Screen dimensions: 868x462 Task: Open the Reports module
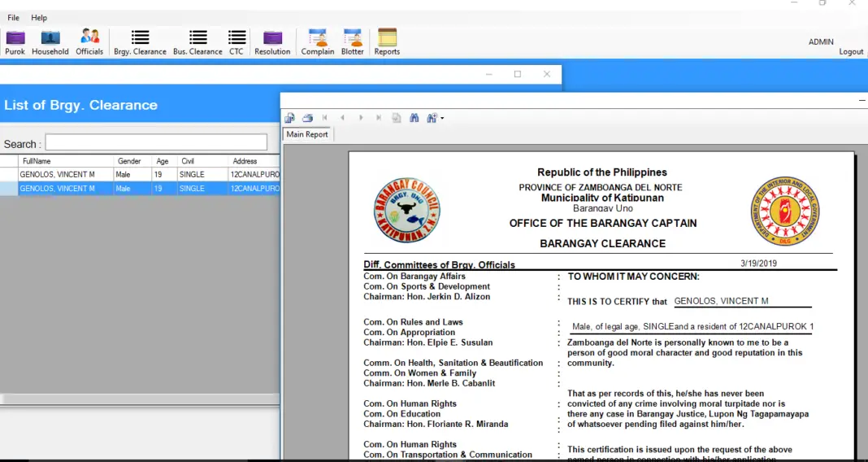pyautogui.click(x=387, y=42)
